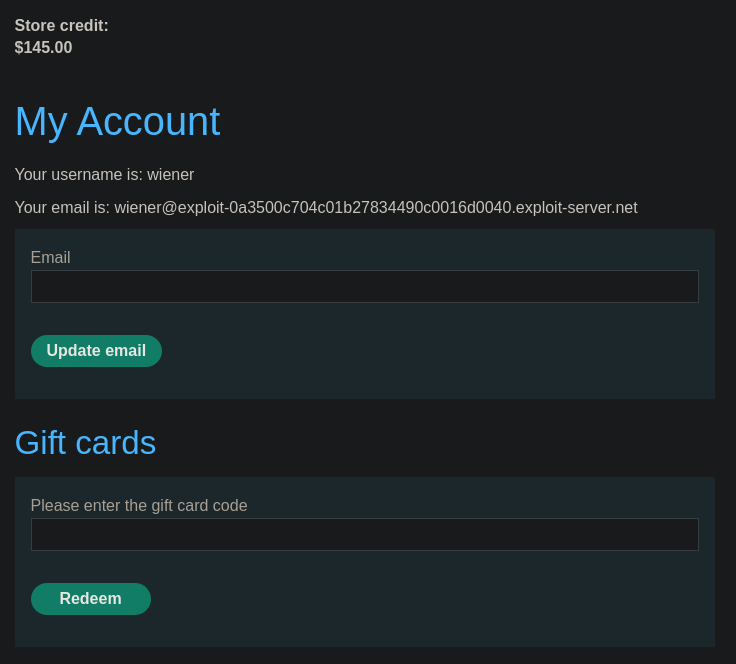
Task: Click the My Account heading
Action: click(x=117, y=122)
